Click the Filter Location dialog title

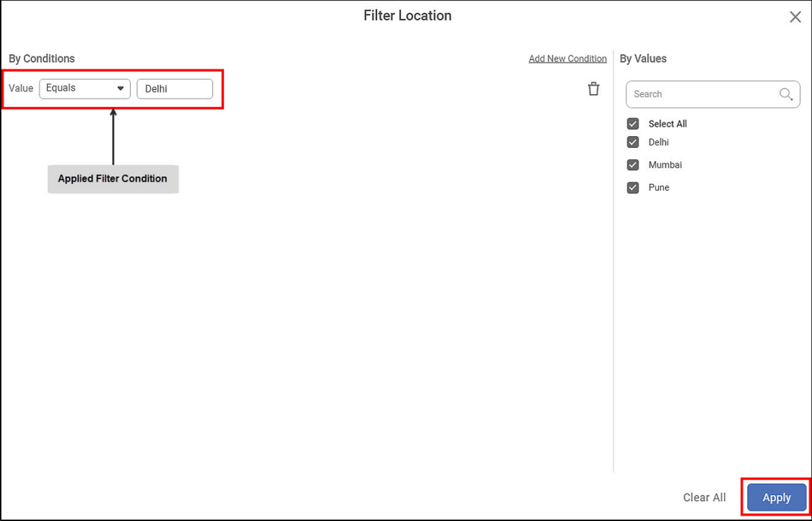click(x=407, y=16)
